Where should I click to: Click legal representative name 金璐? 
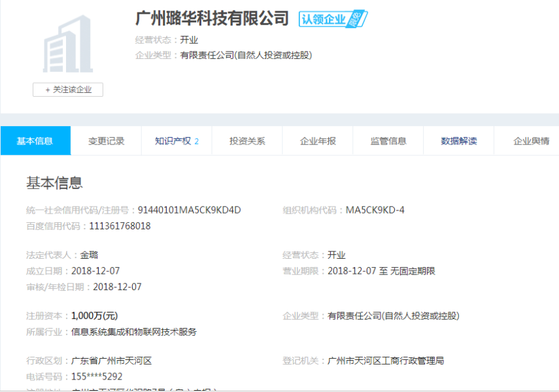point(89,255)
